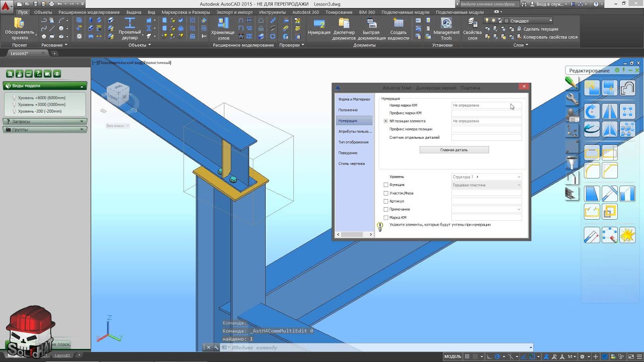Click the Префикс марки КМ input field
644x362 pixels.
(x=487, y=113)
